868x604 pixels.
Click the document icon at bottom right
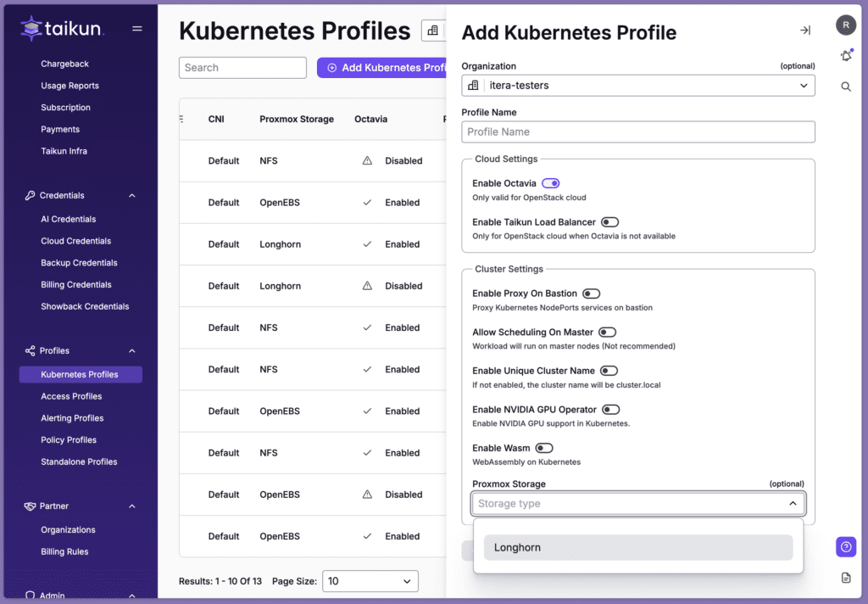point(845,578)
